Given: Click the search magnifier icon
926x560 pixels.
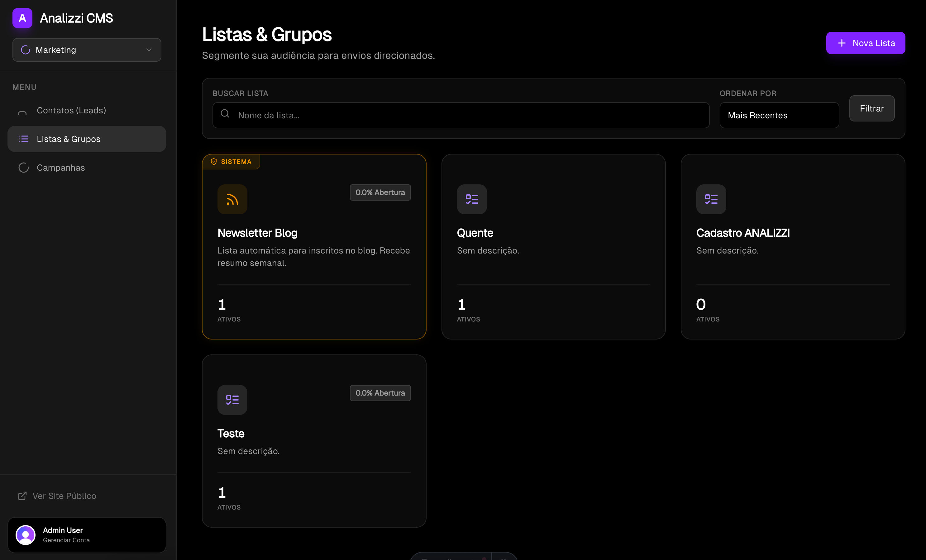Looking at the screenshot, I should 225,114.
